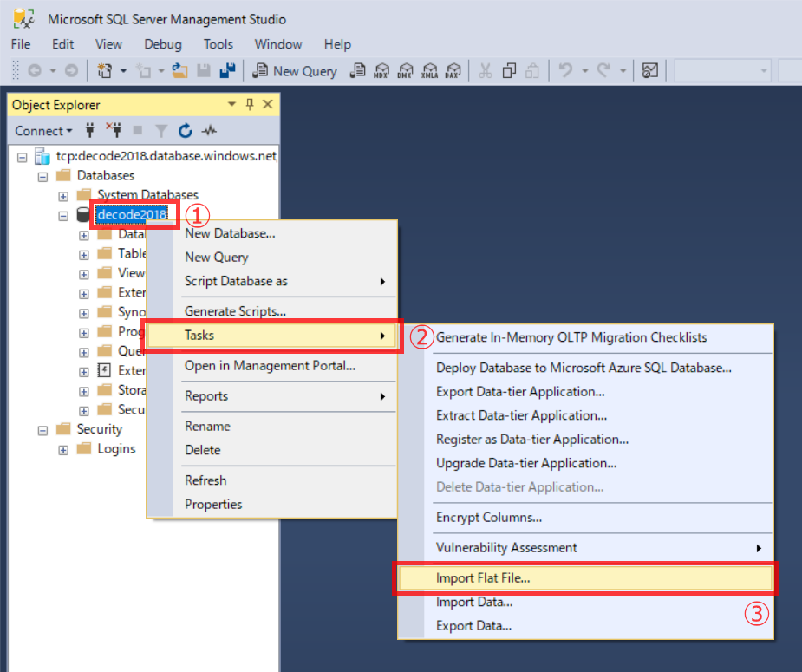
Task: Choose Delete from the context menu
Action: [x=271, y=450]
